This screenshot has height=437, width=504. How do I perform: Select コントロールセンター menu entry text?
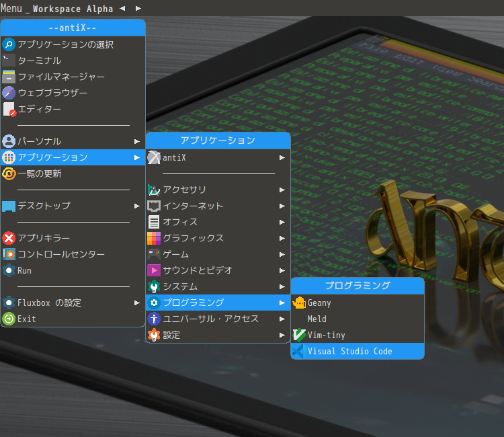[61, 254]
